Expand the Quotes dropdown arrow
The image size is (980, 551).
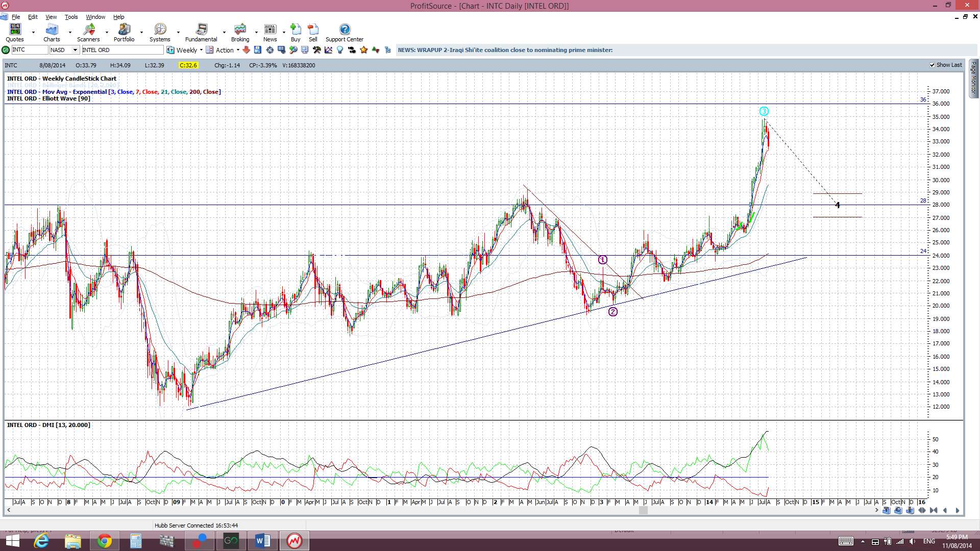coord(33,33)
